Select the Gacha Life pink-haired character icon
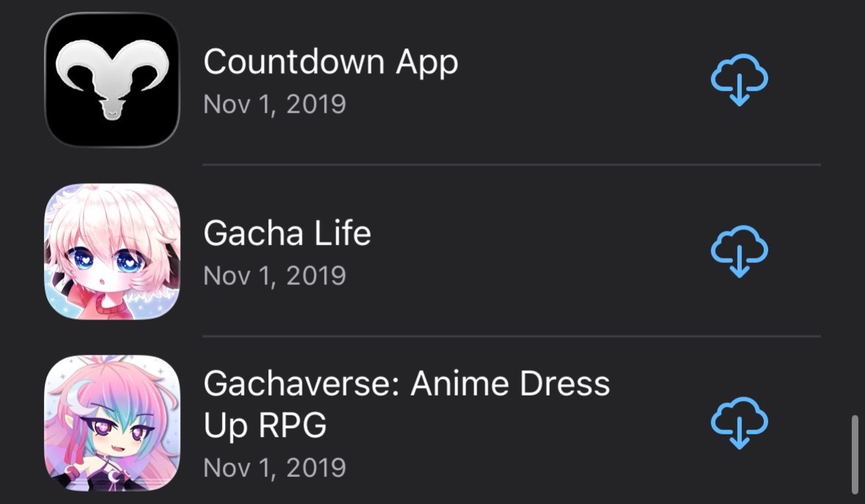 pos(112,251)
